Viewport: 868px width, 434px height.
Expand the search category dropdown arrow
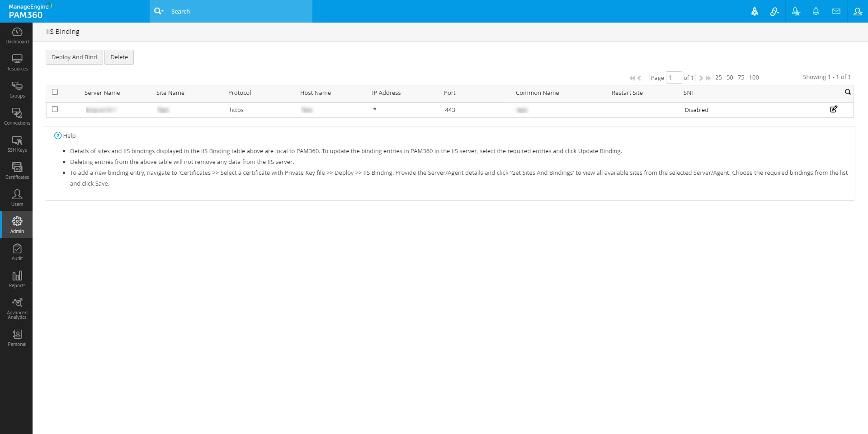163,11
